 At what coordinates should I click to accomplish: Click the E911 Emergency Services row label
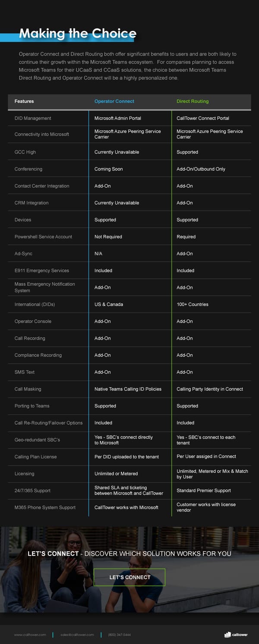tap(42, 271)
